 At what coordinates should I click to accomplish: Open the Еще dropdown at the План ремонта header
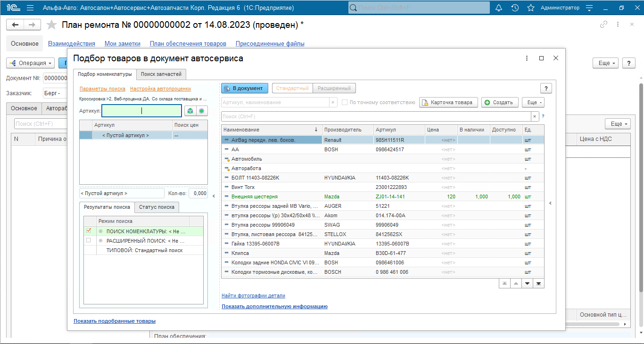point(606,63)
